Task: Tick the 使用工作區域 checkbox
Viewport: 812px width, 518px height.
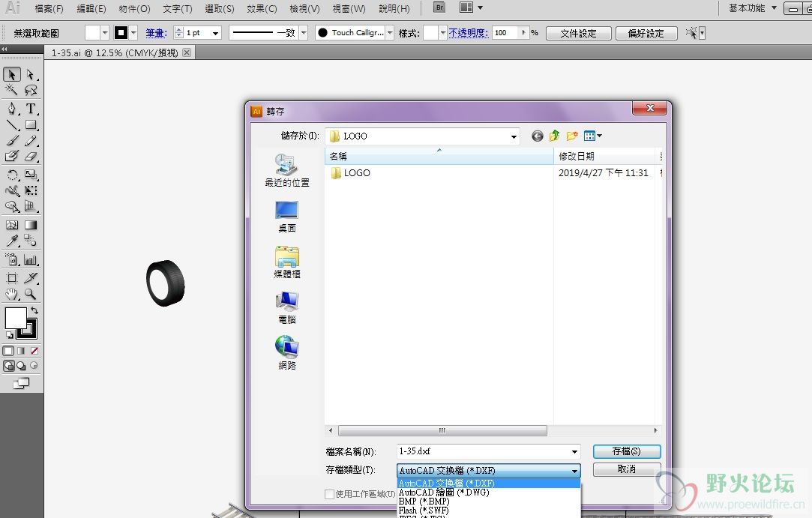Action: pos(329,494)
